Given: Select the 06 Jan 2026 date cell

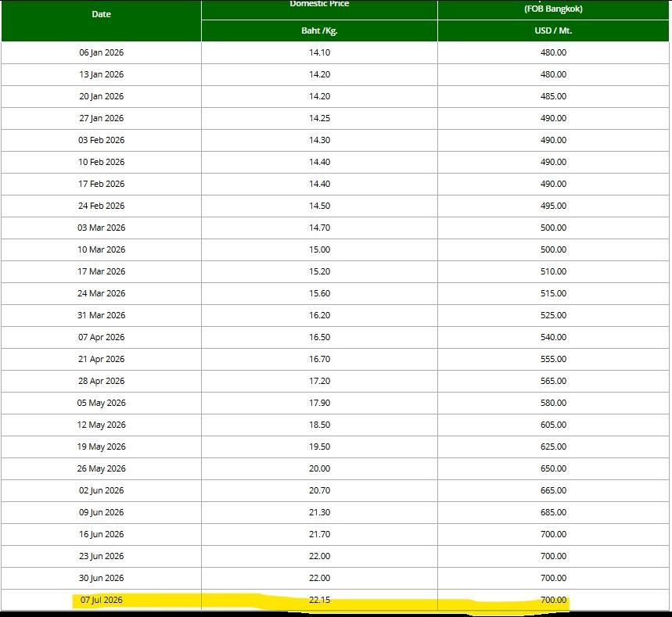Looking at the screenshot, I should 101,52.
